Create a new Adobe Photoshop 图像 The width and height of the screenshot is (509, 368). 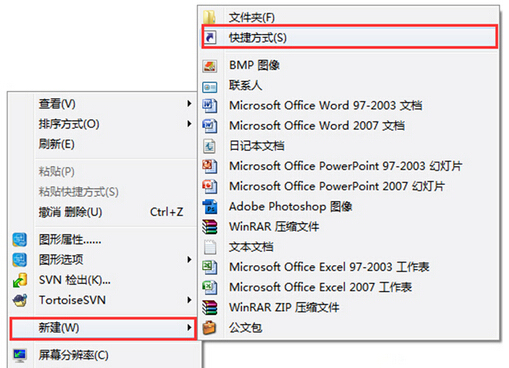[349, 207]
